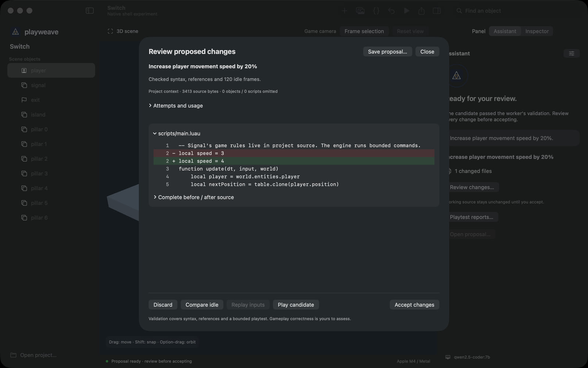
Task: Select pillar 1 in scene objects
Action: (51, 144)
